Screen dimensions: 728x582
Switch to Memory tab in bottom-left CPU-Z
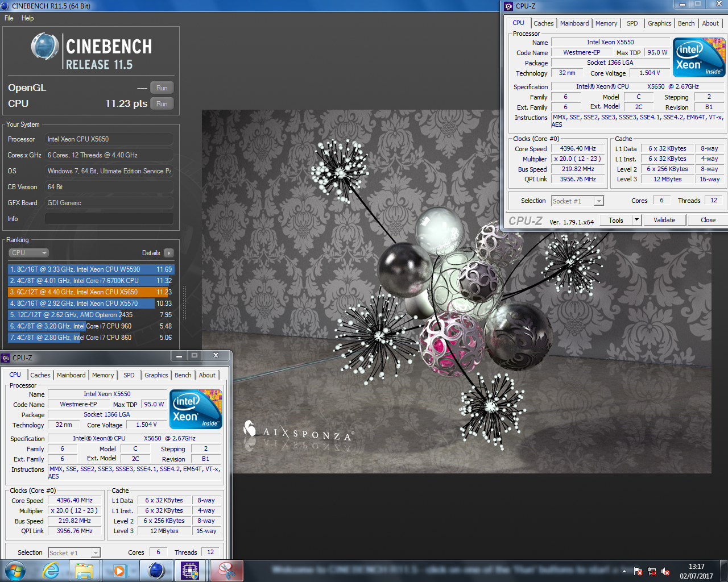tap(103, 375)
